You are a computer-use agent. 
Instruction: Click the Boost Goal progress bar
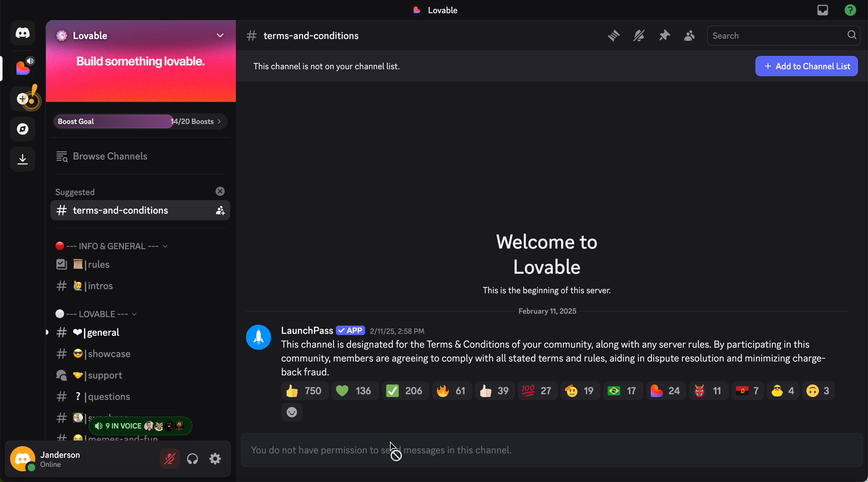point(140,121)
